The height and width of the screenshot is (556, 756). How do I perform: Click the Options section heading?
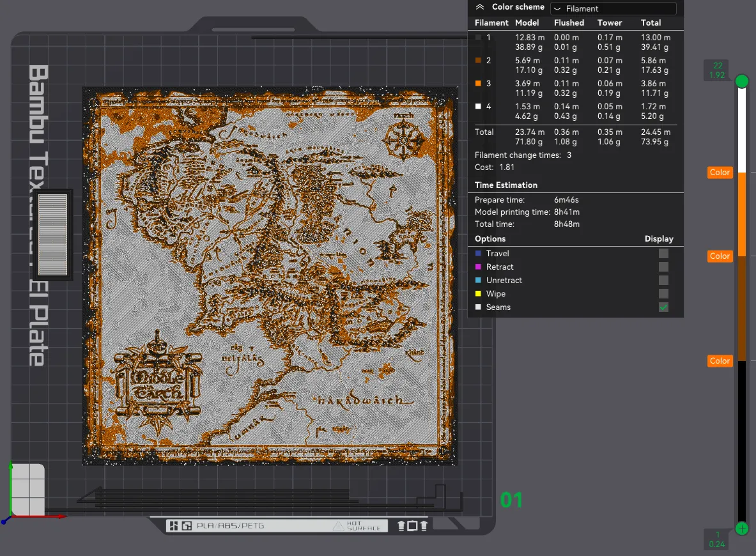tap(490, 239)
